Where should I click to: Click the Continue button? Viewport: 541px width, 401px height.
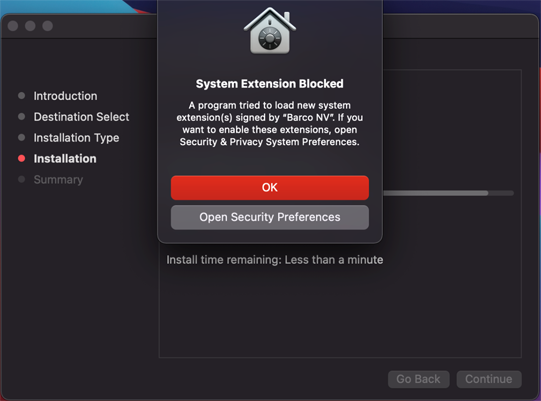(x=489, y=379)
